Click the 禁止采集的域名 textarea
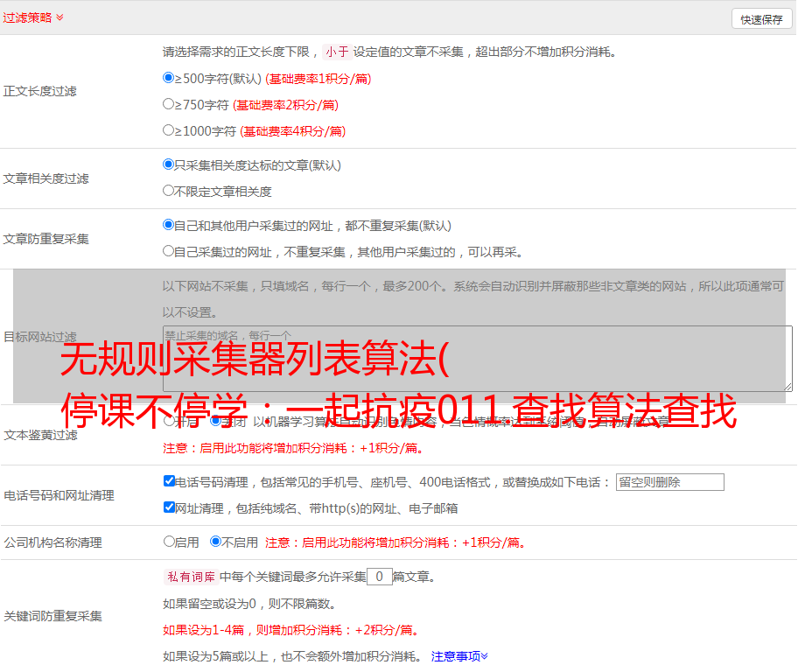The height and width of the screenshot is (672, 798). (478, 359)
